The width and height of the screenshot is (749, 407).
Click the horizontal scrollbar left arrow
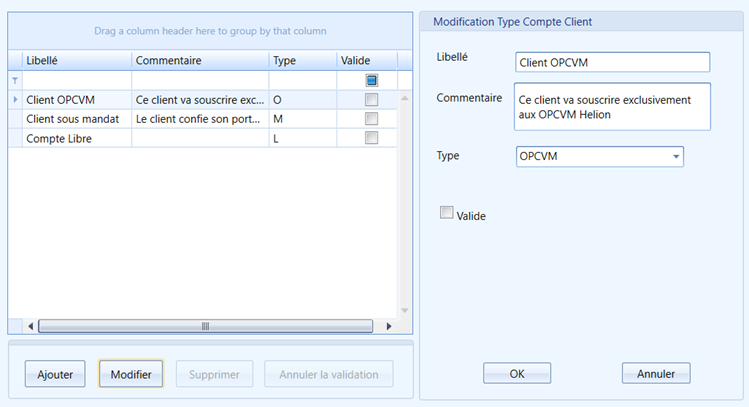click(31, 326)
